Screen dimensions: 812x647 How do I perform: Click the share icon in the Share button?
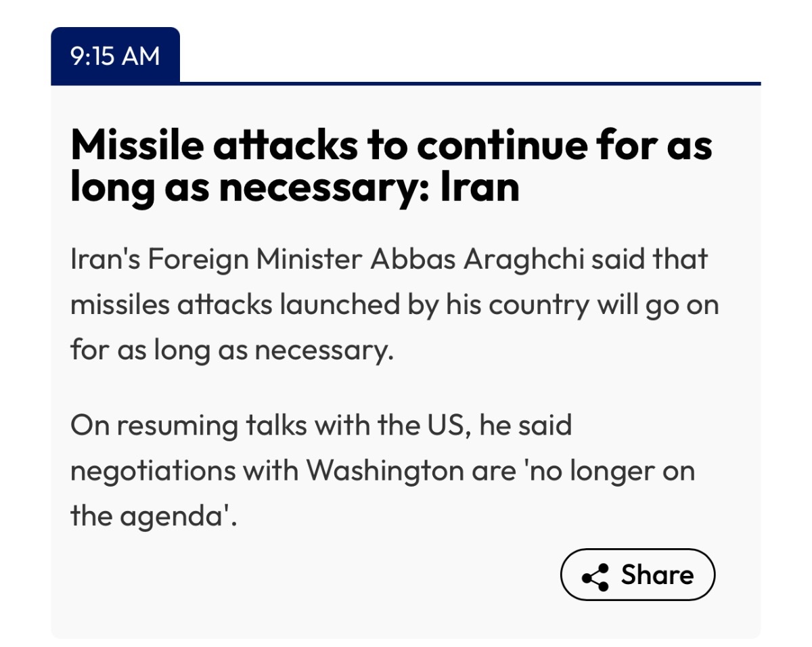point(595,576)
